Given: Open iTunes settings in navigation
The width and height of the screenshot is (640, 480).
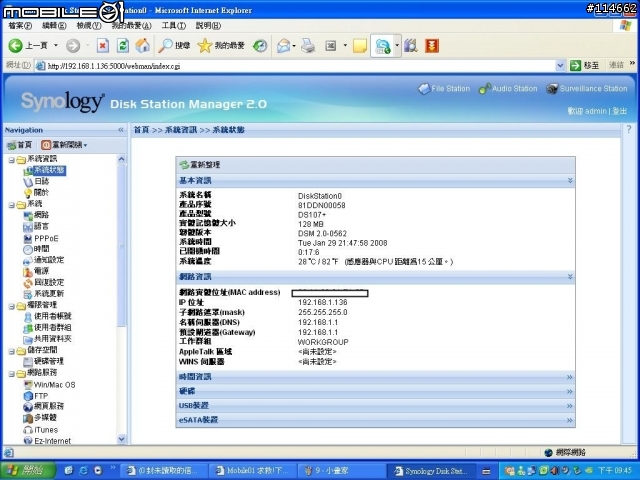Looking at the screenshot, I should coord(46,430).
